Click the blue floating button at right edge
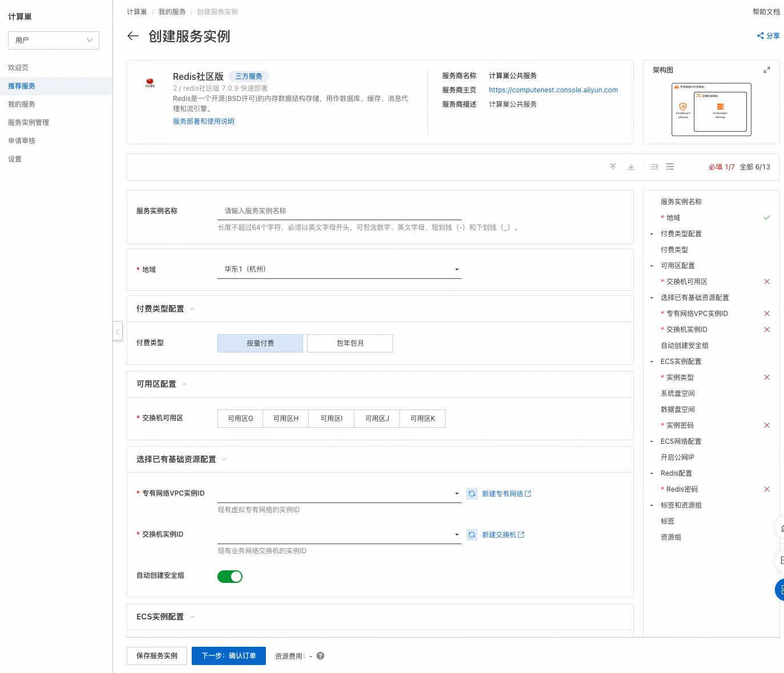Image resolution: width=784 pixels, height=673 pixels. pos(780,590)
